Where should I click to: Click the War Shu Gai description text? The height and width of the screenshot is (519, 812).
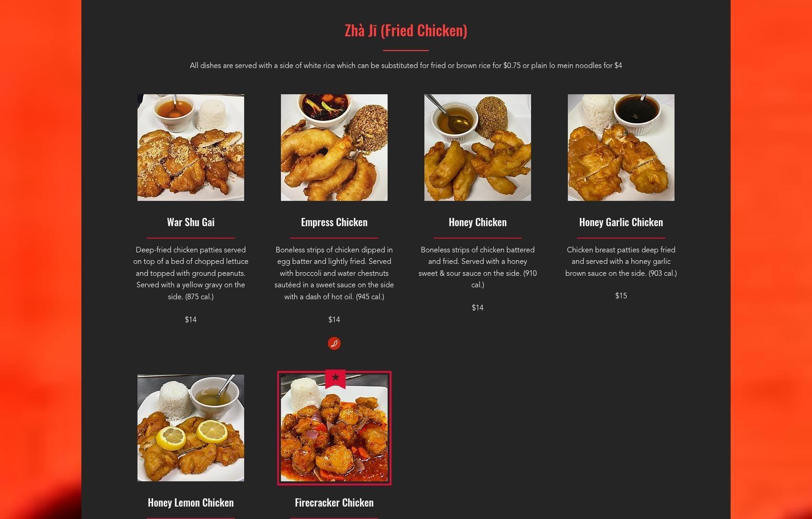pos(191,273)
